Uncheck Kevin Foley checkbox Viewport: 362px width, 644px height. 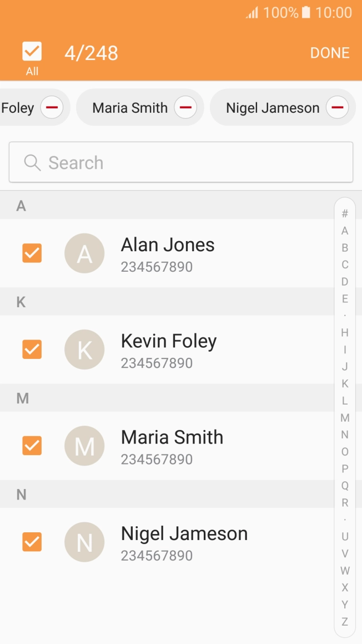point(32,349)
